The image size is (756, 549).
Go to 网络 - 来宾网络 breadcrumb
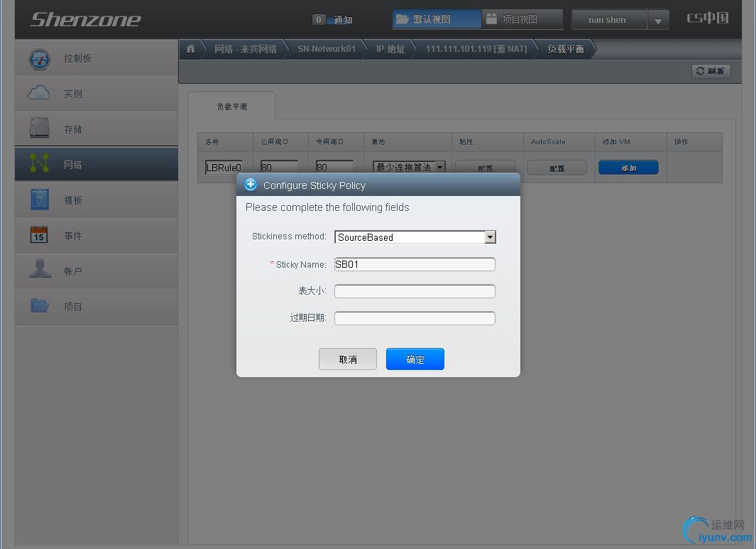tap(246, 49)
